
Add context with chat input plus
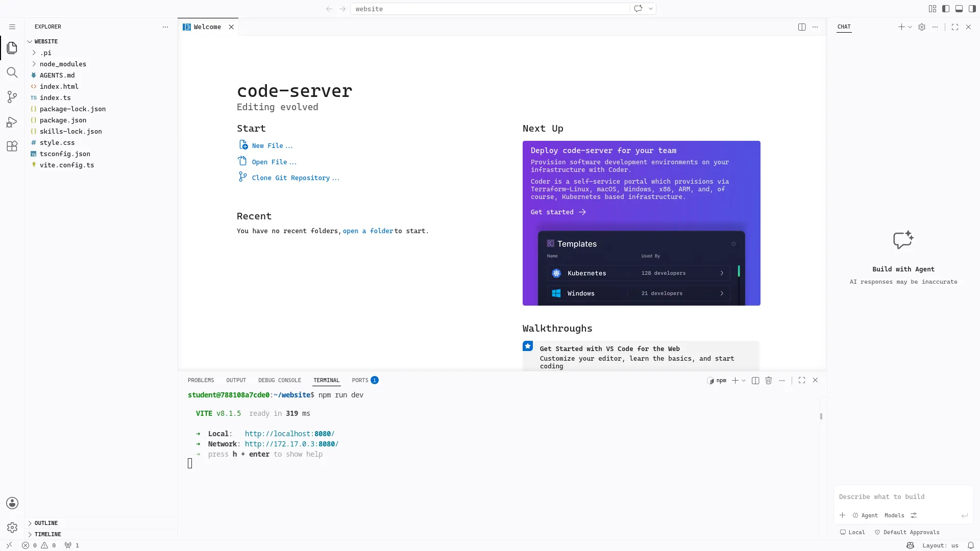pos(843,515)
